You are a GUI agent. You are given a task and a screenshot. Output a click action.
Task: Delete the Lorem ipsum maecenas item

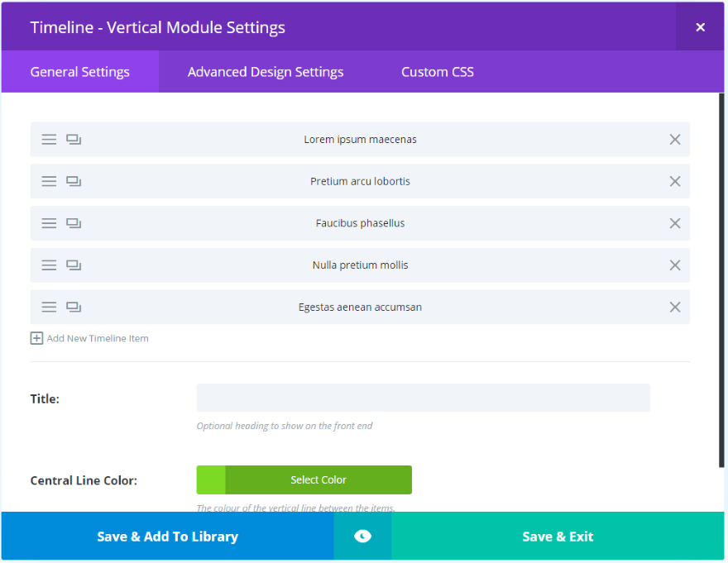coord(675,139)
